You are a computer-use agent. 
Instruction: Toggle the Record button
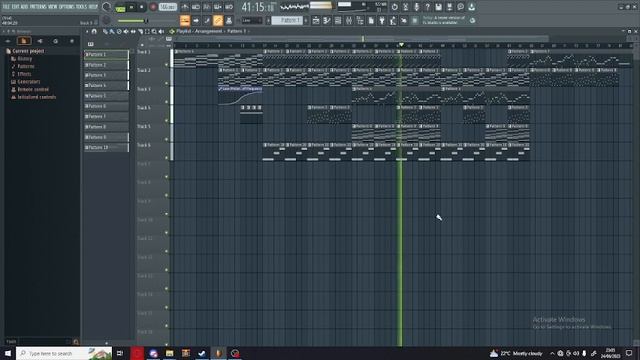pyautogui.click(x=153, y=7)
